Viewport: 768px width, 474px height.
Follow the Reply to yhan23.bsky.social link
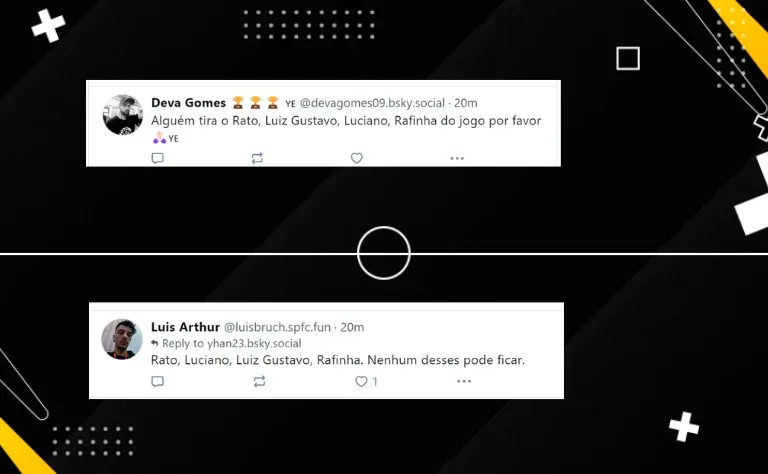coord(226,343)
